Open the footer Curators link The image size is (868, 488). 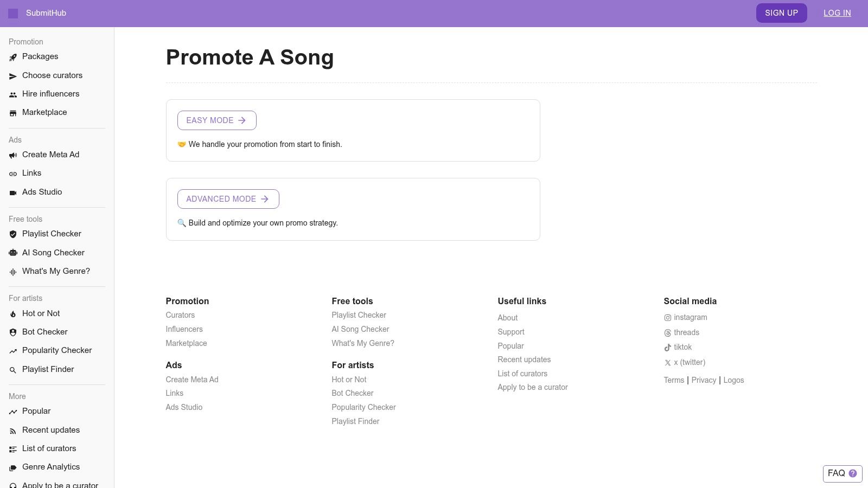[180, 315]
